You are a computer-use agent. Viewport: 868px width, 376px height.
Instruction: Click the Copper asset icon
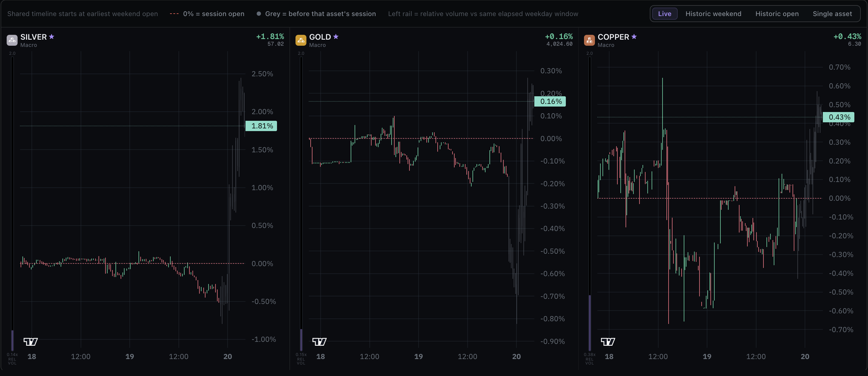coord(589,40)
